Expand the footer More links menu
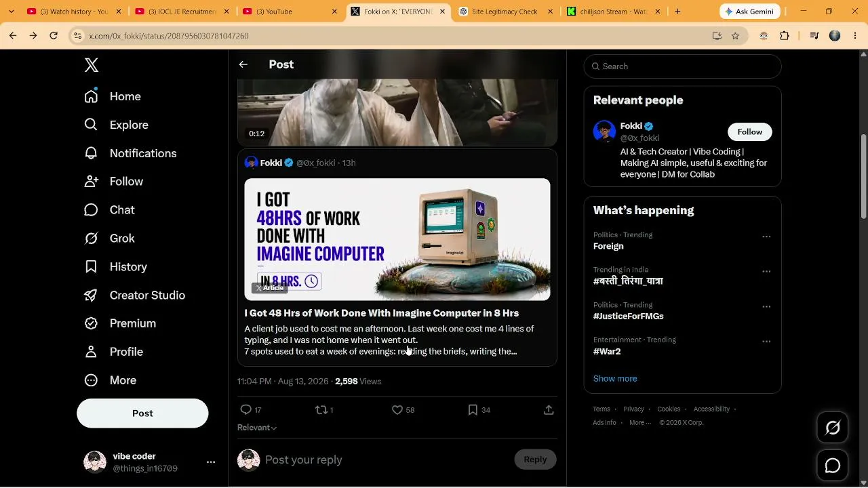Screen dimensions: 868x488 [x=640, y=423]
